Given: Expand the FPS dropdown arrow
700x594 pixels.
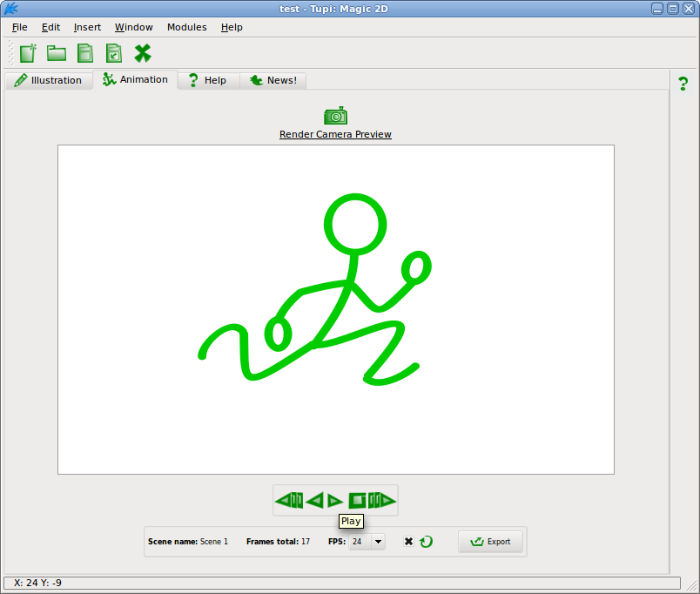Looking at the screenshot, I should coord(378,541).
